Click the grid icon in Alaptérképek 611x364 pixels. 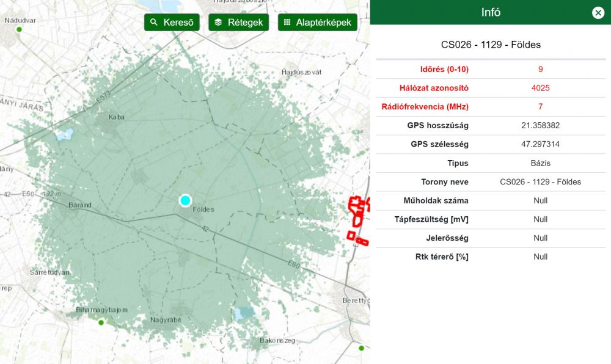click(287, 22)
